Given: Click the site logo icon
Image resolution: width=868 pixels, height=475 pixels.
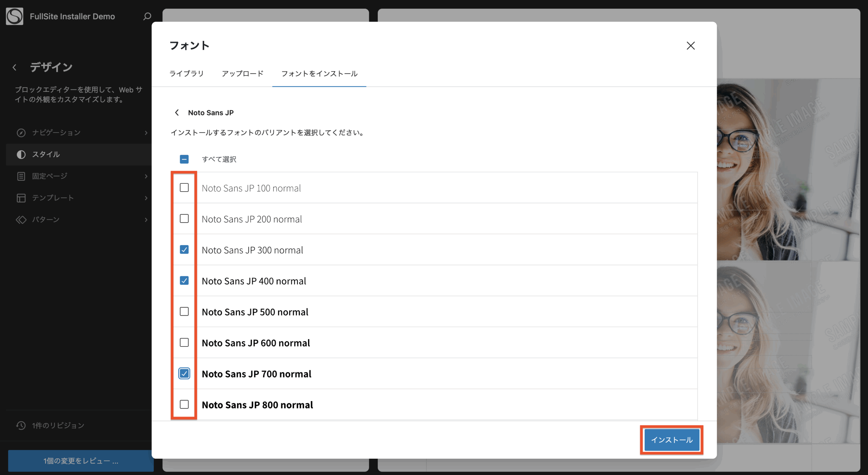Looking at the screenshot, I should coord(15,16).
